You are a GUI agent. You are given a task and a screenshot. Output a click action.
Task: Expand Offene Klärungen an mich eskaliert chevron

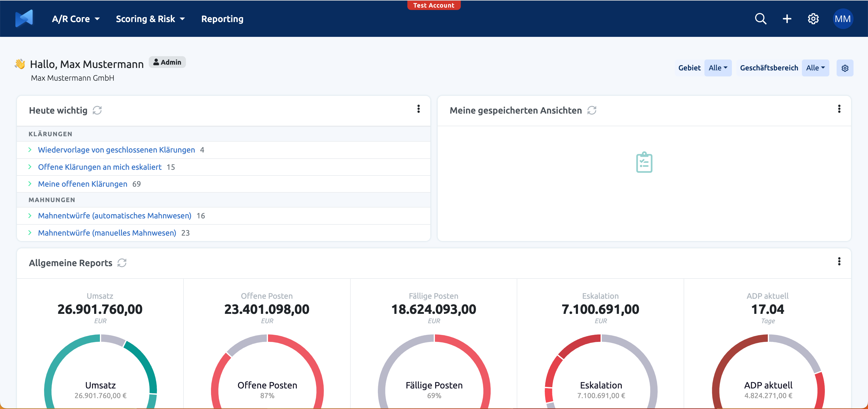pyautogui.click(x=30, y=167)
